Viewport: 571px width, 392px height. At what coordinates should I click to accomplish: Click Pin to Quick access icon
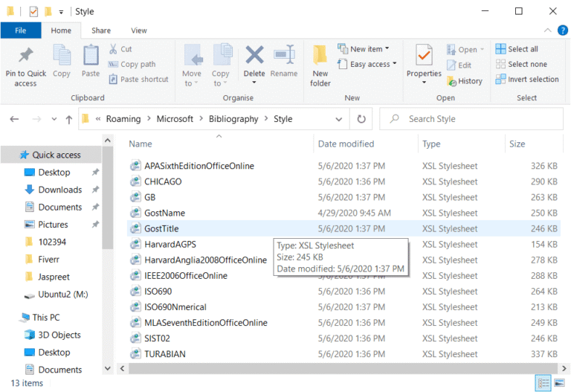(25, 55)
